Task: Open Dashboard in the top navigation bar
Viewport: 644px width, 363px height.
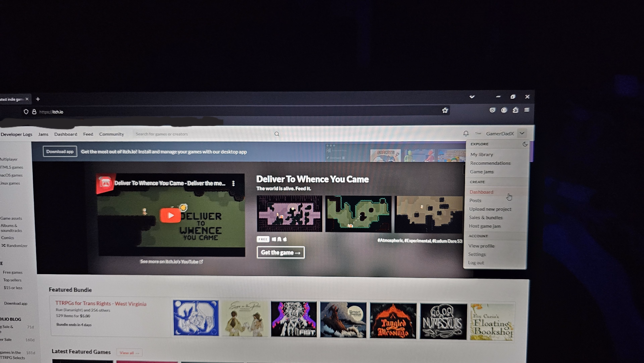Action: pyautogui.click(x=66, y=134)
